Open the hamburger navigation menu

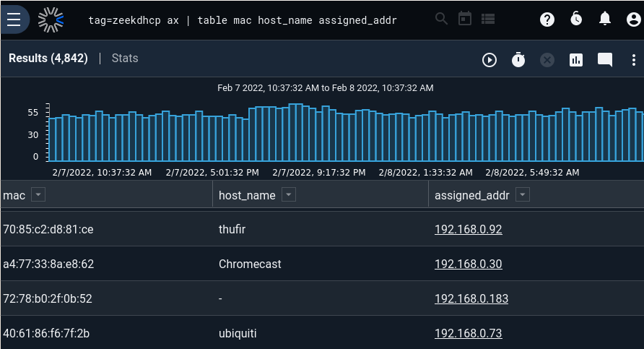(14, 20)
